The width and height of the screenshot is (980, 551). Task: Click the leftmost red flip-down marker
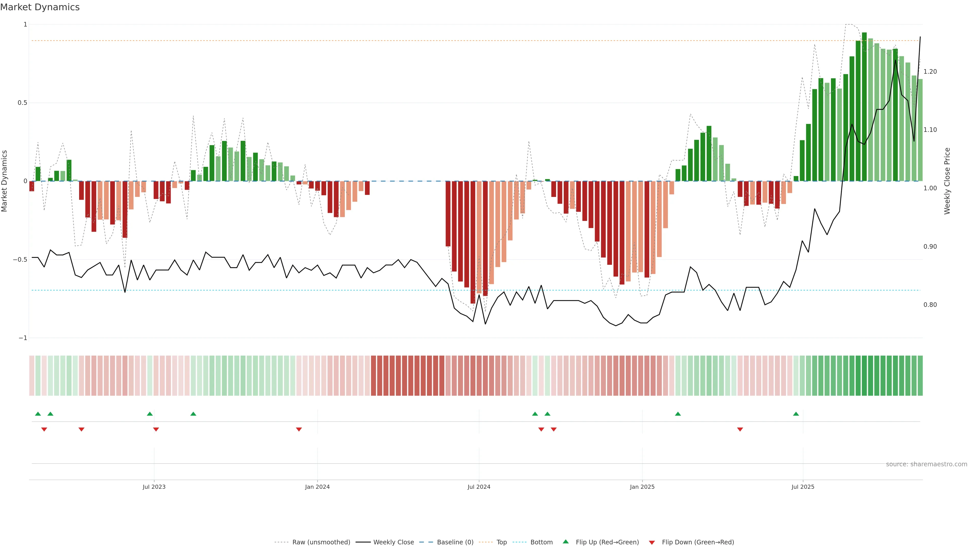(x=44, y=429)
